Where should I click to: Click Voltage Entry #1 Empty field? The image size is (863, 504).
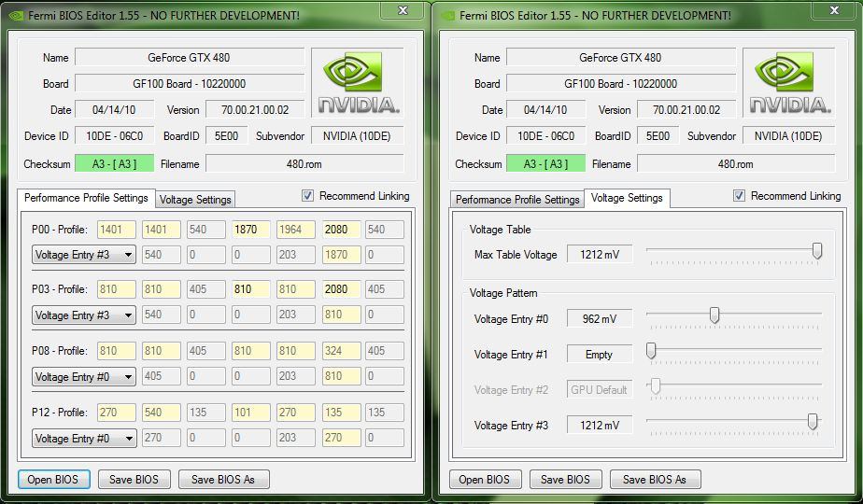[x=600, y=355]
